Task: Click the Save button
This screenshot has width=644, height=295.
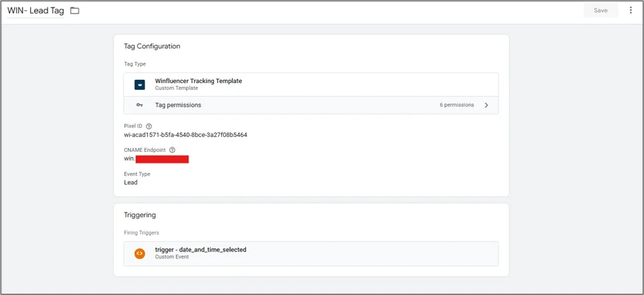Action: (x=600, y=10)
